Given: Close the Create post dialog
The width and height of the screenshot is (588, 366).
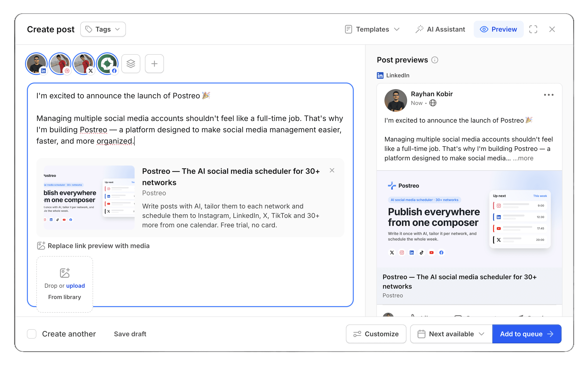Looking at the screenshot, I should 552,29.
